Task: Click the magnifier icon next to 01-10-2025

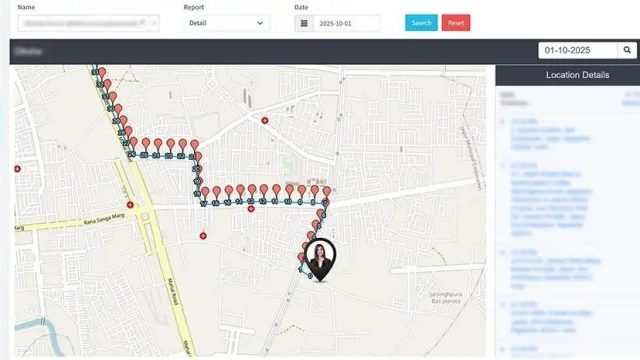Action: pyautogui.click(x=627, y=50)
